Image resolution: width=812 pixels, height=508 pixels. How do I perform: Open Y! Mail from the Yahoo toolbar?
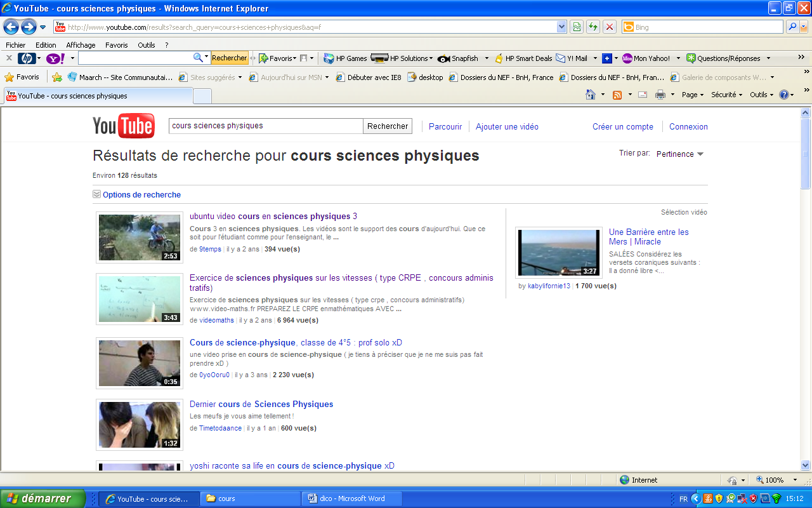coord(572,58)
